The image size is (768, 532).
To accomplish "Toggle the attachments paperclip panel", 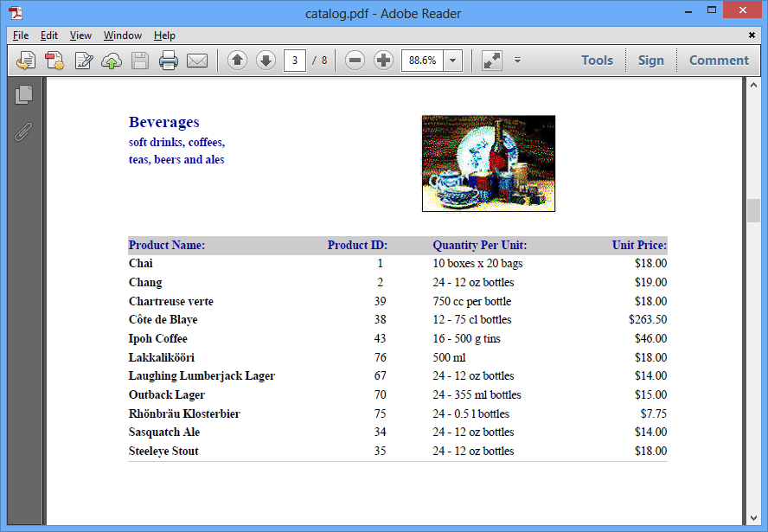I will [24, 131].
